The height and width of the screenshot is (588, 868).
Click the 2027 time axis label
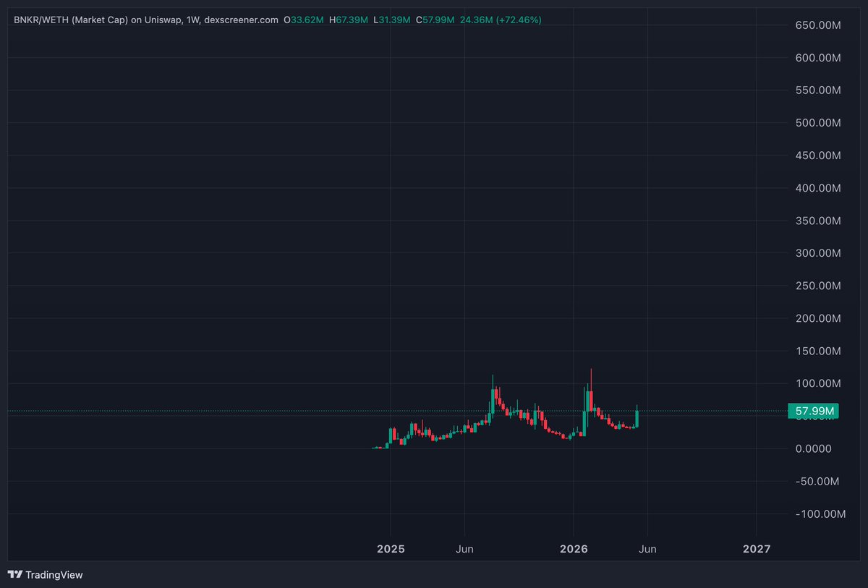[x=756, y=549]
